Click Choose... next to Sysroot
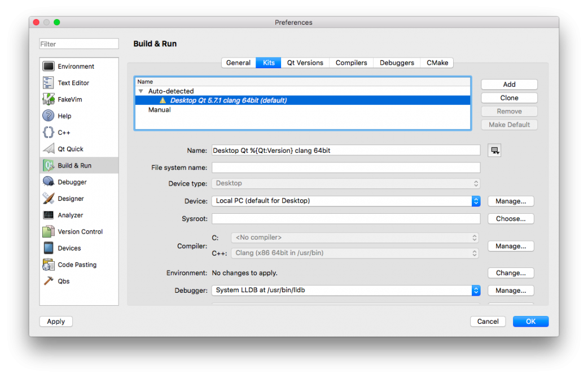588x378 pixels. (x=510, y=219)
